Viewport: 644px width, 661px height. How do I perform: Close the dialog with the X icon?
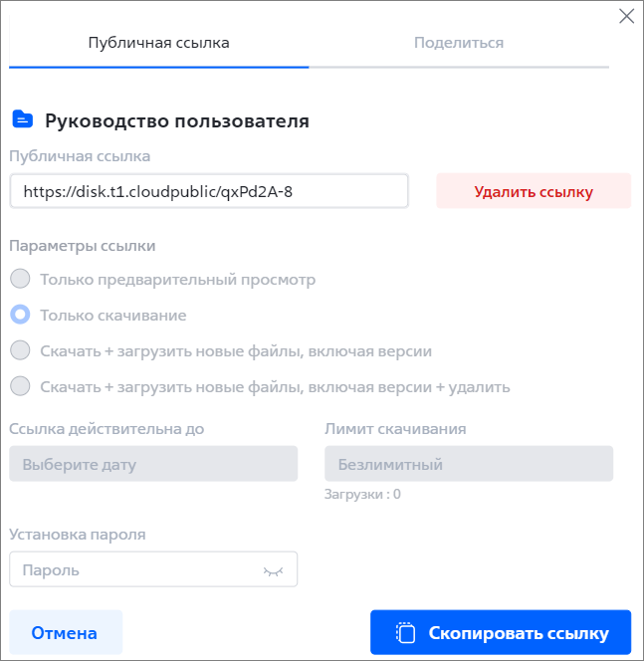pos(626,17)
